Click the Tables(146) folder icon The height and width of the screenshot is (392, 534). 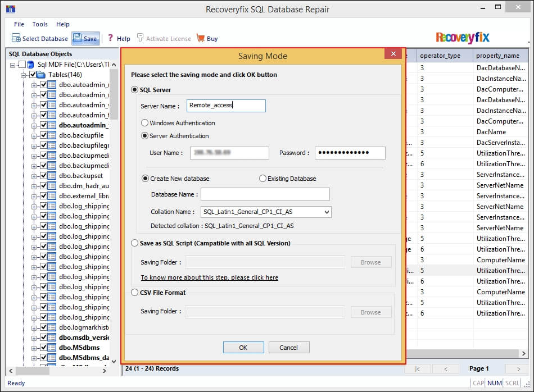click(41, 75)
